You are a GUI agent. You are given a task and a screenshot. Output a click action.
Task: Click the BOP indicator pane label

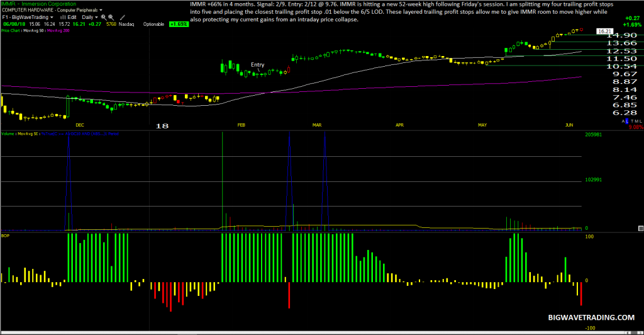[5, 236]
